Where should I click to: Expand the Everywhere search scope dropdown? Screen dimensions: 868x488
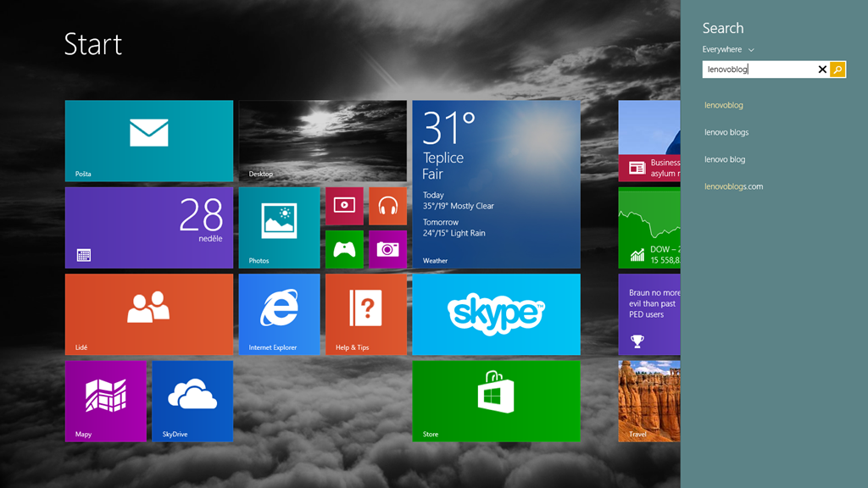(728, 50)
